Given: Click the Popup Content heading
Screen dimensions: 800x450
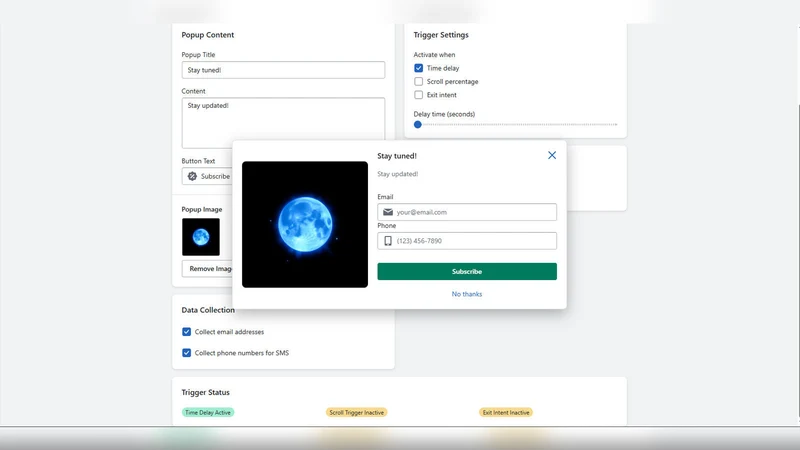Looking at the screenshot, I should 208,35.
